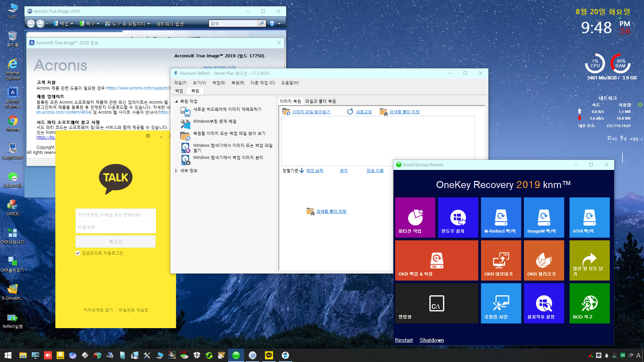The height and width of the screenshot is (362, 644).
Task: Launch the M-Reflect 백/복 tile
Action: [501, 218]
